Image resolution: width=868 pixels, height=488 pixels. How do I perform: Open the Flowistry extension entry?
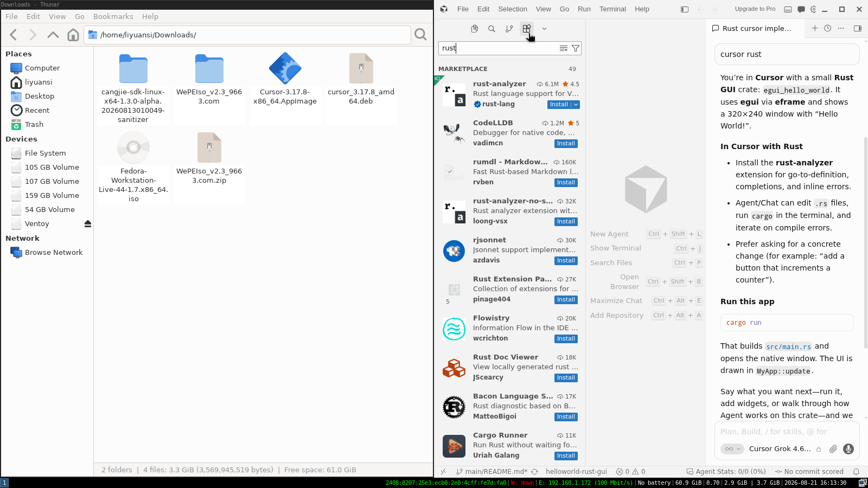click(x=510, y=329)
